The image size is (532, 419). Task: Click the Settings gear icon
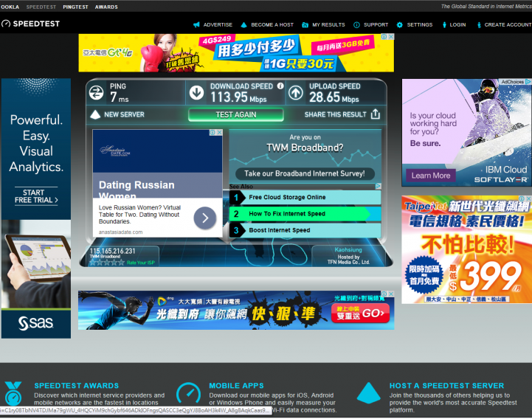pos(400,25)
